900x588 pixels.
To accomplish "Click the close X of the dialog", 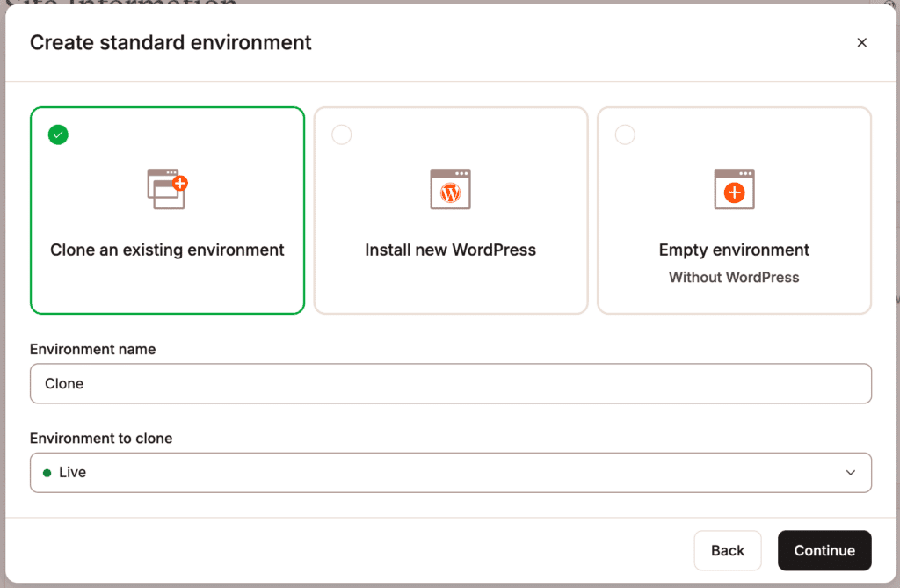I will tap(862, 42).
